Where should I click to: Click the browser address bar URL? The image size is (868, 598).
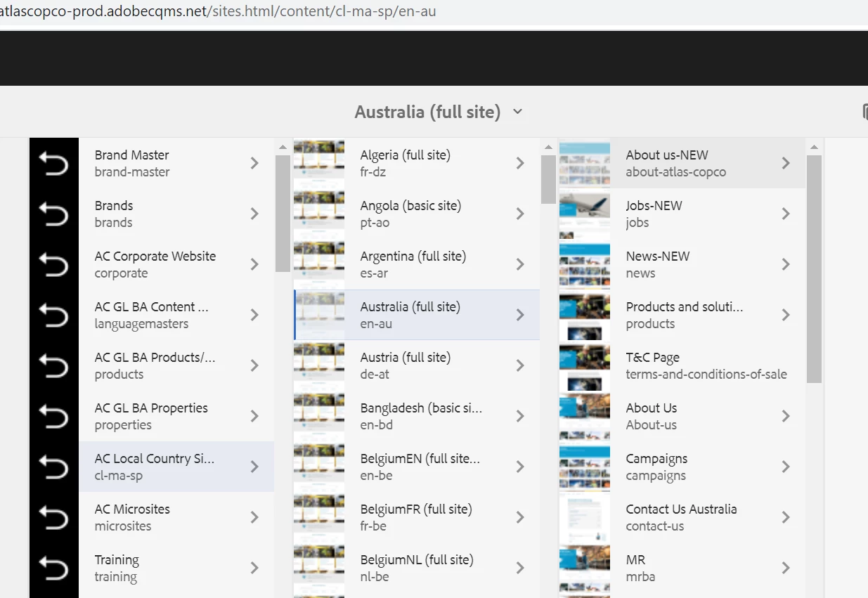pos(218,11)
